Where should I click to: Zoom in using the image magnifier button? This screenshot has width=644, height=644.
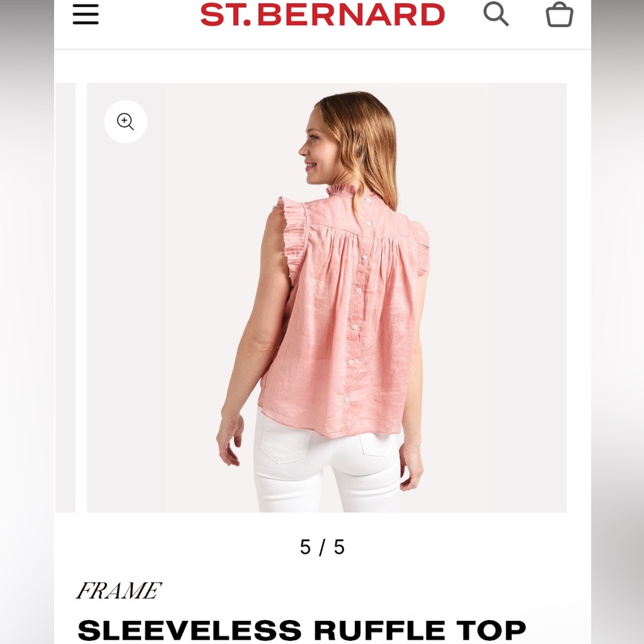pyautogui.click(x=126, y=122)
